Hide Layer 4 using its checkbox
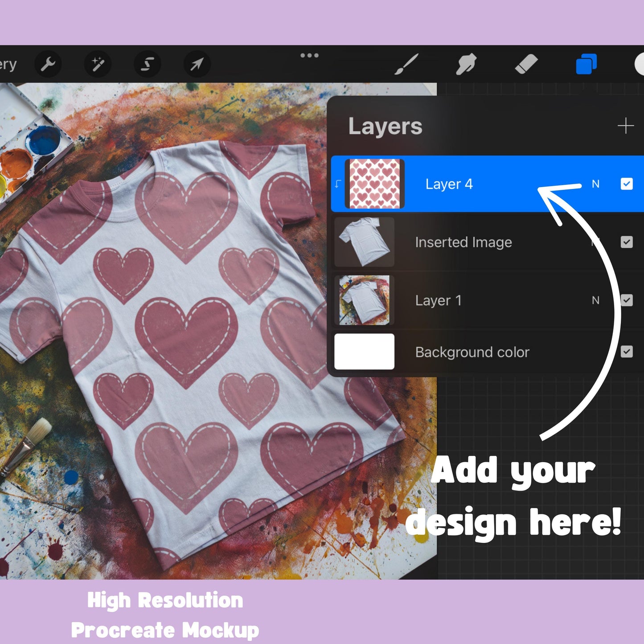 pyautogui.click(x=626, y=184)
